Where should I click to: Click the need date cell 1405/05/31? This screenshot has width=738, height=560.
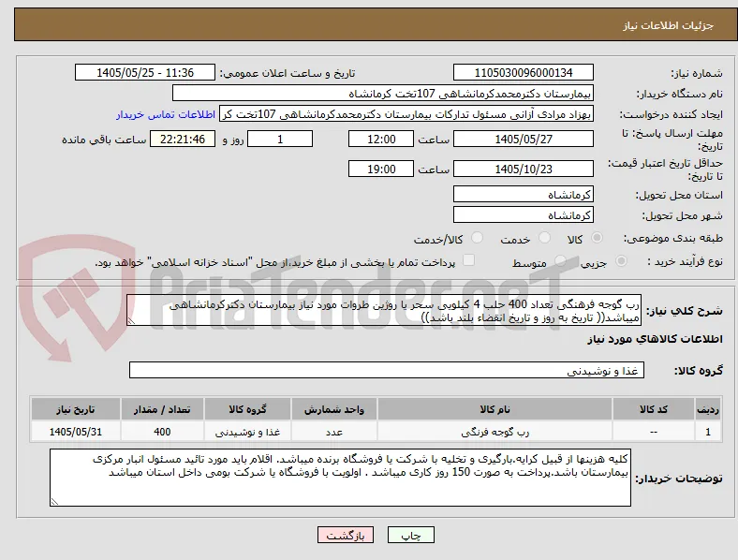[76, 432]
